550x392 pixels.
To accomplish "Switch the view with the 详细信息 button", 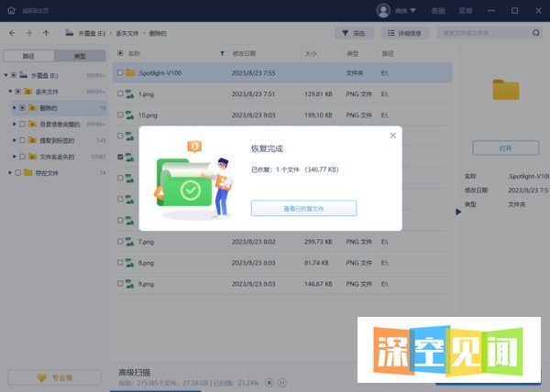I will coord(405,33).
